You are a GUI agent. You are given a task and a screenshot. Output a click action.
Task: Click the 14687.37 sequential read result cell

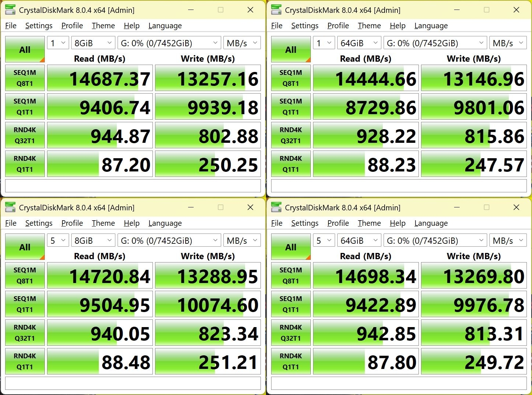pos(100,78)
